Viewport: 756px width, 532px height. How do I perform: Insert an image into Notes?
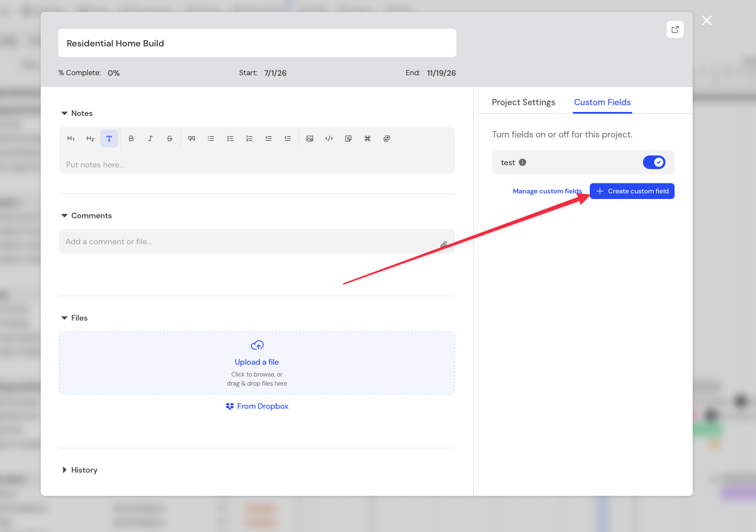pos(310,139)
